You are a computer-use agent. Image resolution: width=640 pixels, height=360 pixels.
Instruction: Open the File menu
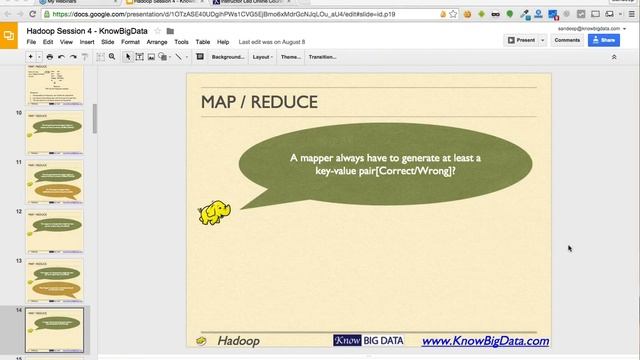[31, 42]
